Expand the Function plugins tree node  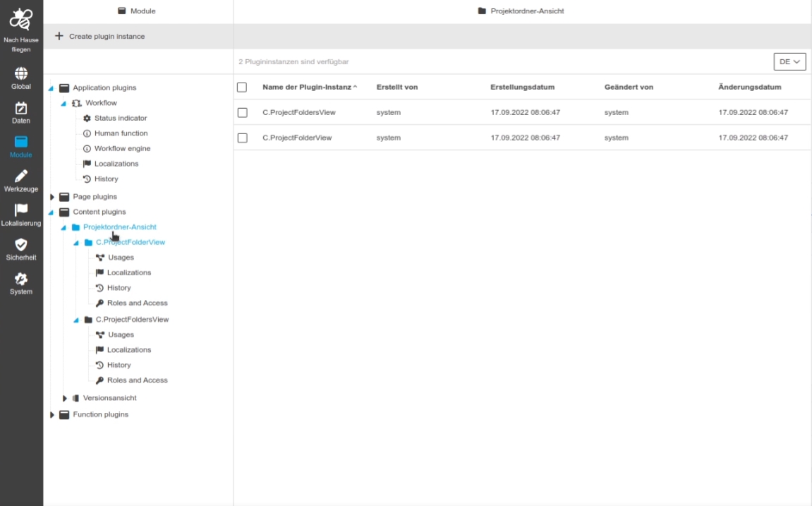click(x=52, y=415)
